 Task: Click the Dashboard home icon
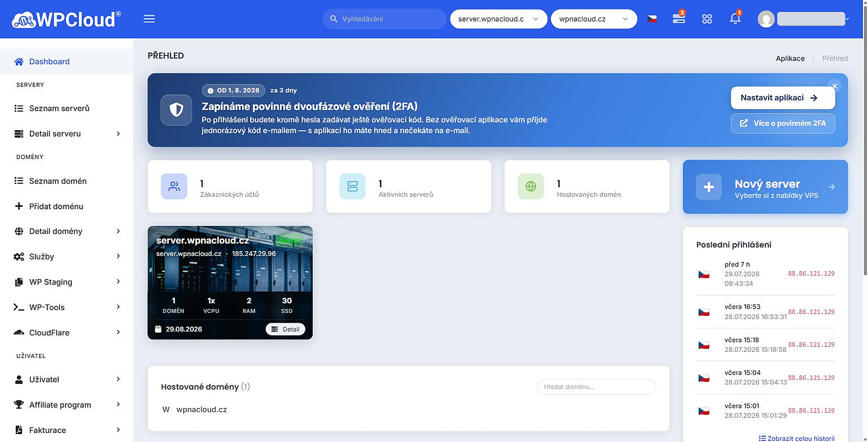(19, 62)
